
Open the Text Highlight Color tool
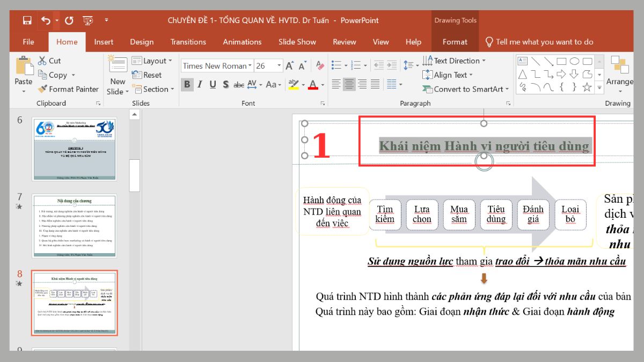[293, 84]
